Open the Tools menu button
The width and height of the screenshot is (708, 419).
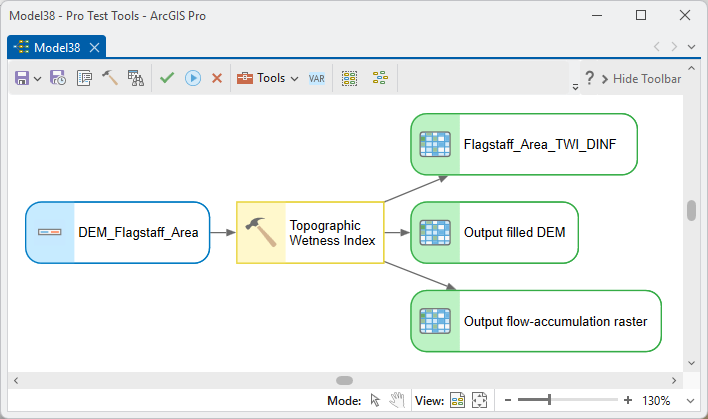(268, 78)
